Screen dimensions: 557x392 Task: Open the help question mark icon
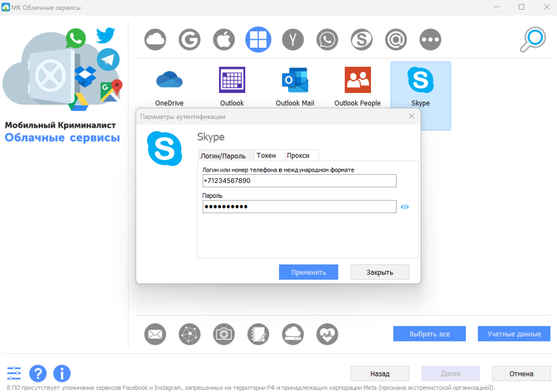[x=38, y=373]
